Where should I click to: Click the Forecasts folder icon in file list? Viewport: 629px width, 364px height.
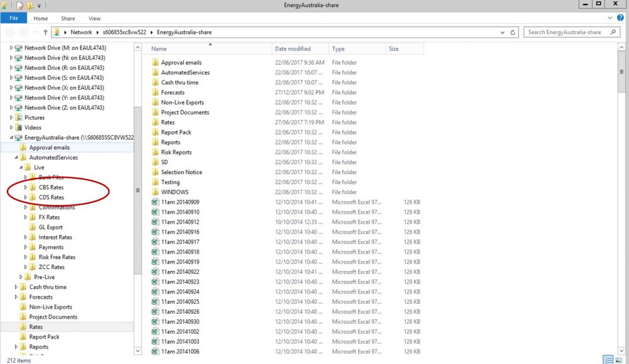click(x=155, y=92)
